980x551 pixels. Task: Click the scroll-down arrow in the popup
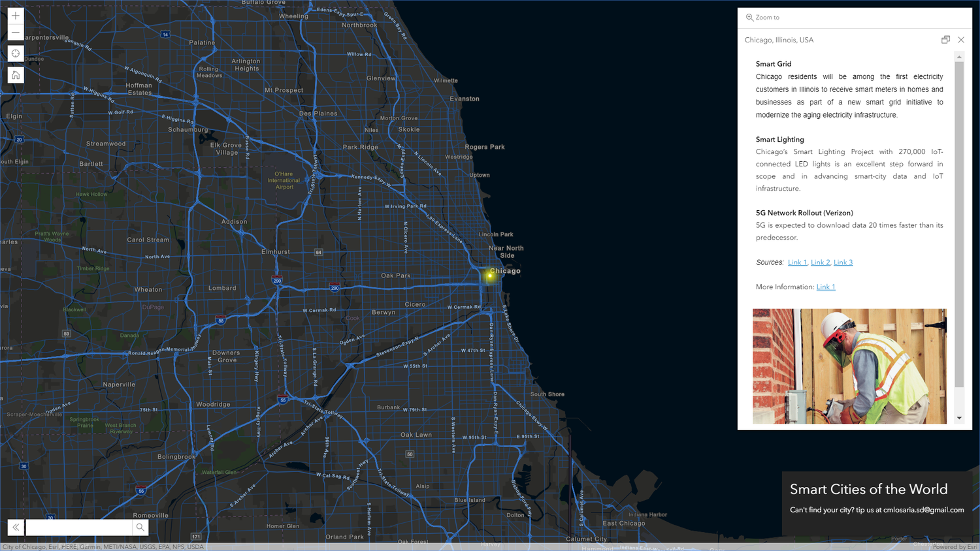pos(958,417)
